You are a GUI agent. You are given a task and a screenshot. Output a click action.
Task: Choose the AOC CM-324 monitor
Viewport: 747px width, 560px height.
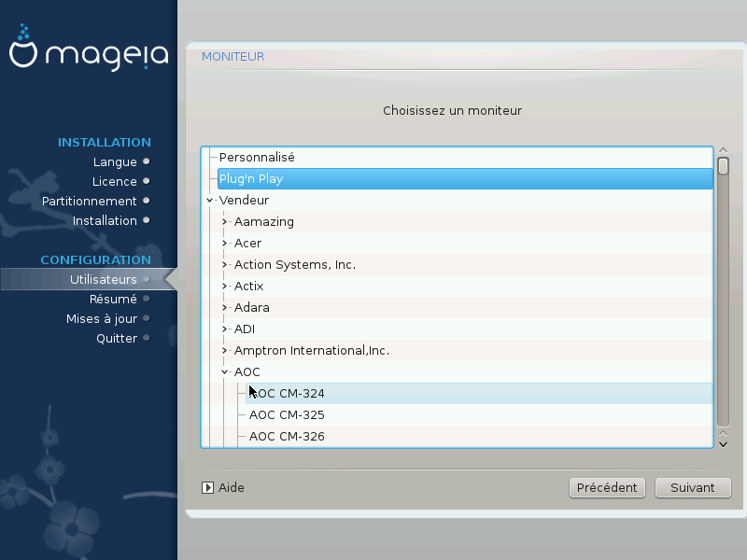(x=479, y=393)
